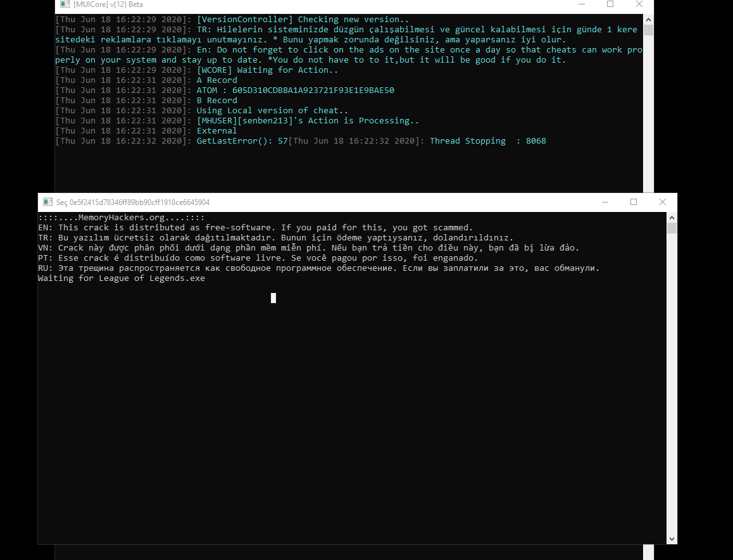Click 'Using Local version of cheat..' line
Viewport: 733px width, 560px height.
click(272, 111)
